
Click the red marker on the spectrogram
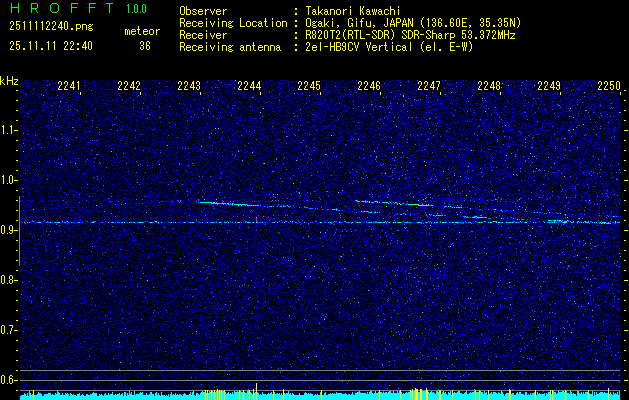(256, 219)
